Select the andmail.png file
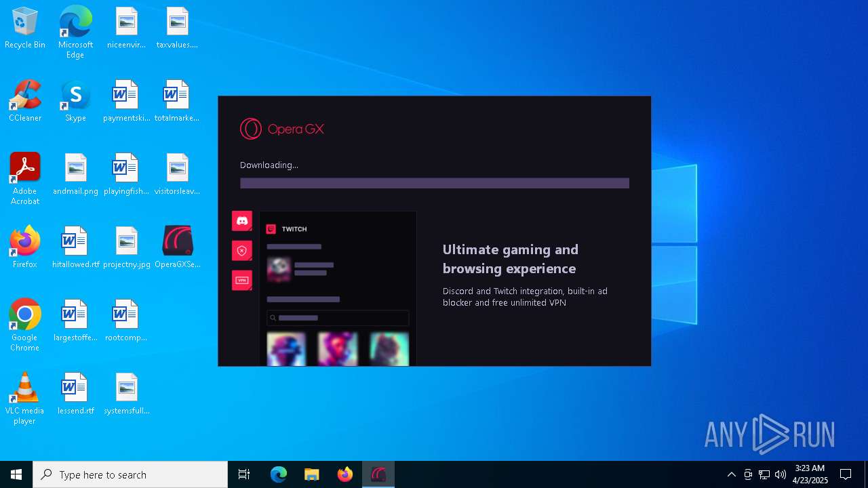 [75, 175]
